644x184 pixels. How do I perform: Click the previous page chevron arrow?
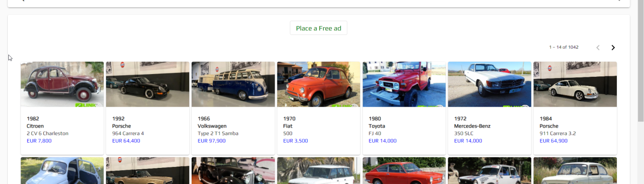598,47
